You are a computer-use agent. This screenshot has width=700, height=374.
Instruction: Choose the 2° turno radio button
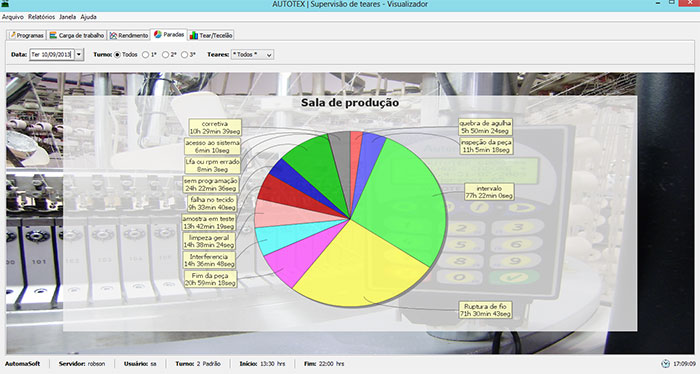coord(165,54)
